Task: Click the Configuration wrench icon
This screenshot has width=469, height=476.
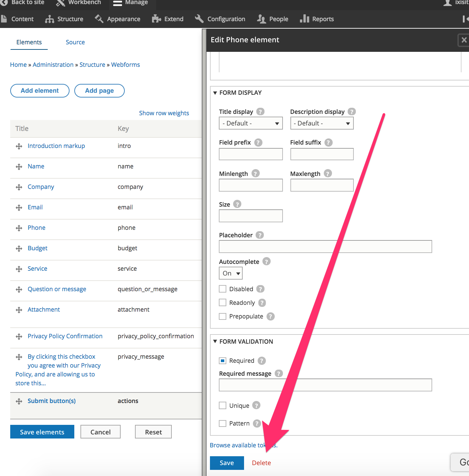Action: (x=199, y=19)
